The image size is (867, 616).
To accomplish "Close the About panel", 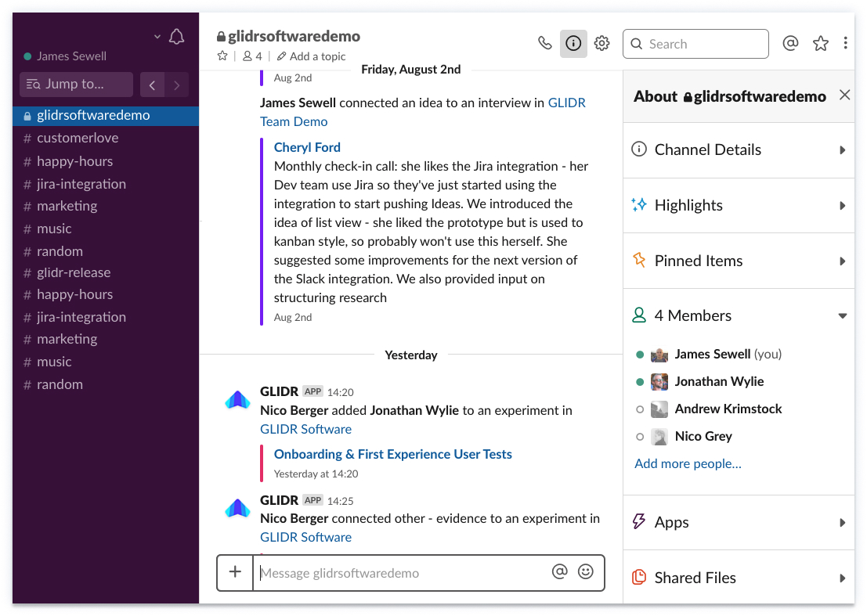I will (x=844, y=95).
